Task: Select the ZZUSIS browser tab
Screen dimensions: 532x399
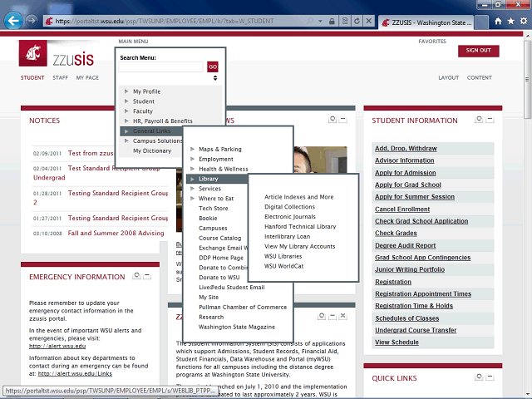Action: click(x=426, y=22)
